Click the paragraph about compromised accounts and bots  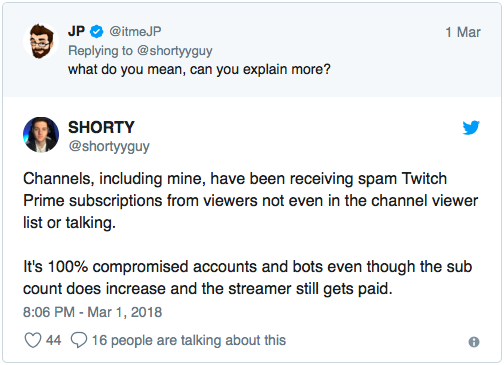point(247,278)
